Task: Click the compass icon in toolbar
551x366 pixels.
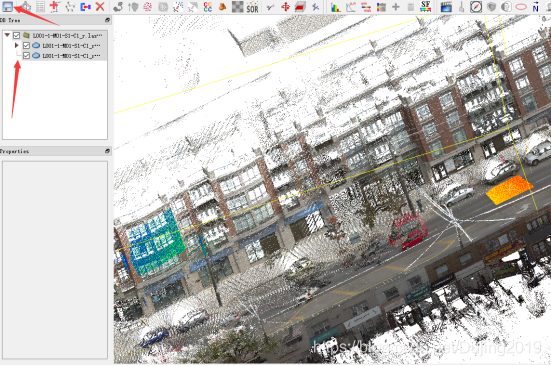Action: pos(476,7)
